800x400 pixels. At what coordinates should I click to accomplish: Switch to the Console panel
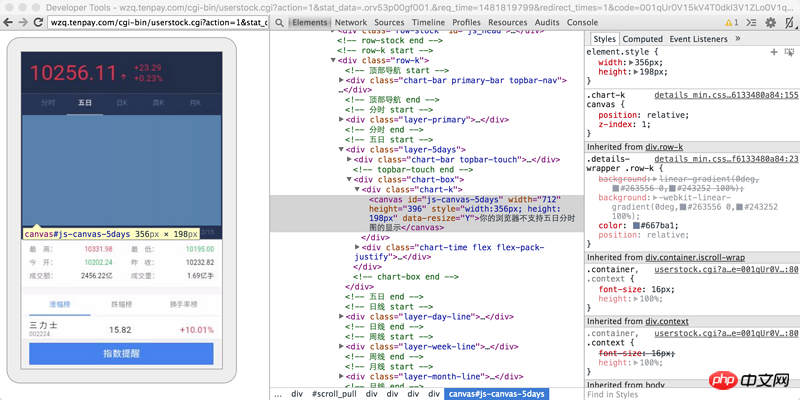[x=582, y=22]
